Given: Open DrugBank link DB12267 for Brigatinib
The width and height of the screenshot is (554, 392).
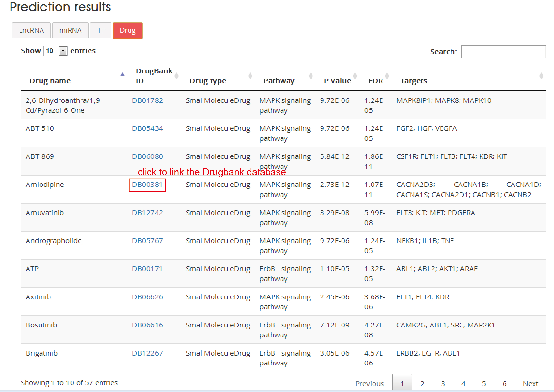Looking at the screenshot, I should pyautogui.click(x=147, y=353).
